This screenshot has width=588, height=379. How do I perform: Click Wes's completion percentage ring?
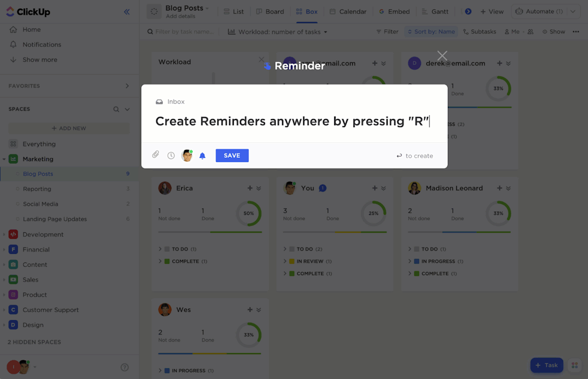pyautogui.click(x=249, y=335)
